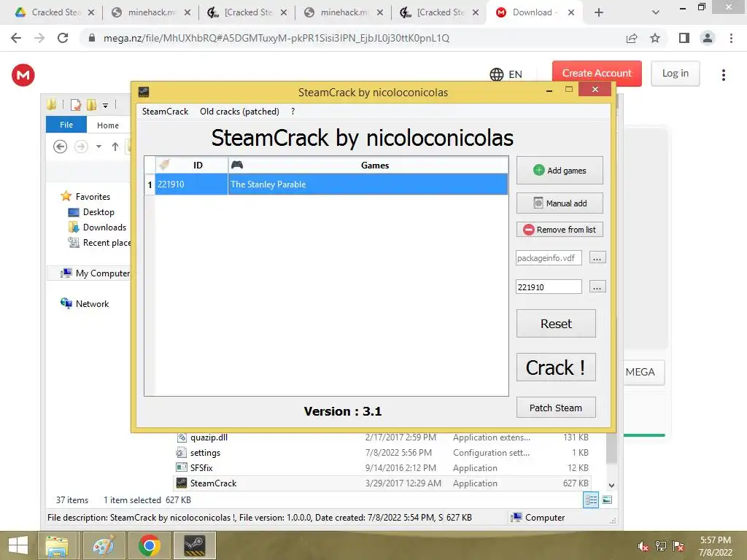Click Explorer new folder quick access icon
747x560 pixels.
pyautogui.click(x=91, y=105)
